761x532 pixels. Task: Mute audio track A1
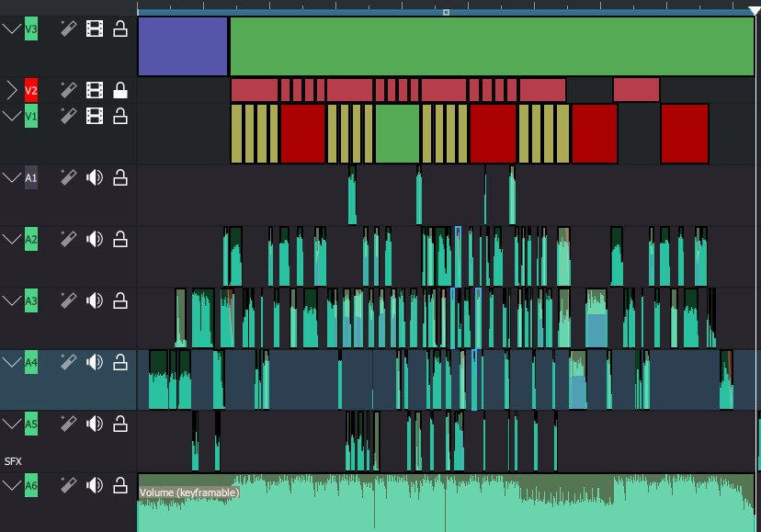[x=95, y=177]
